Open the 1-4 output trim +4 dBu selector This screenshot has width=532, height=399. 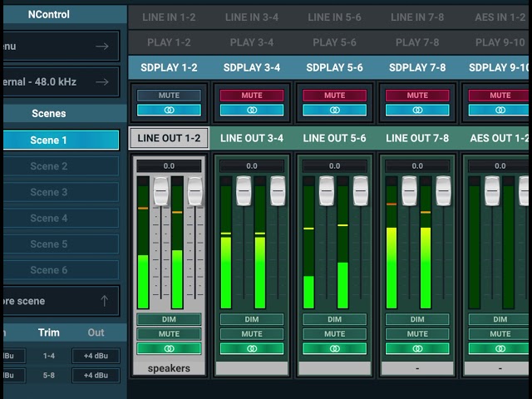coord(96,356)
